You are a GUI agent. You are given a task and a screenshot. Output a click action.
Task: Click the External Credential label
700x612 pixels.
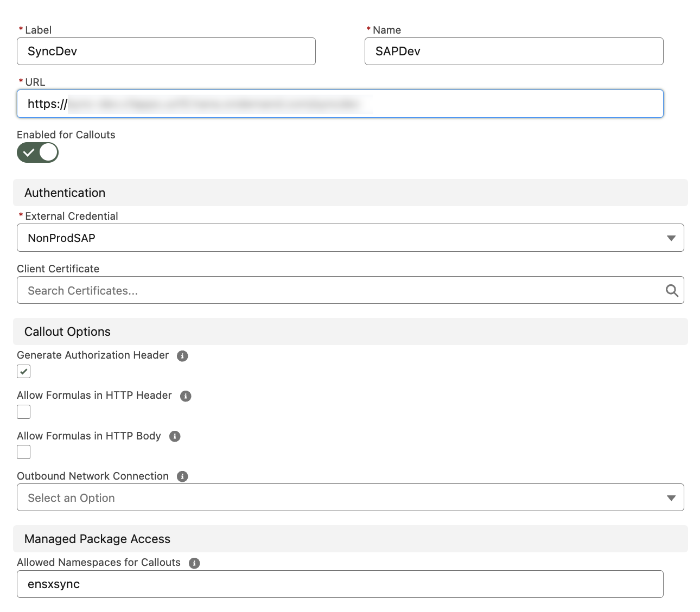[72, 216]
